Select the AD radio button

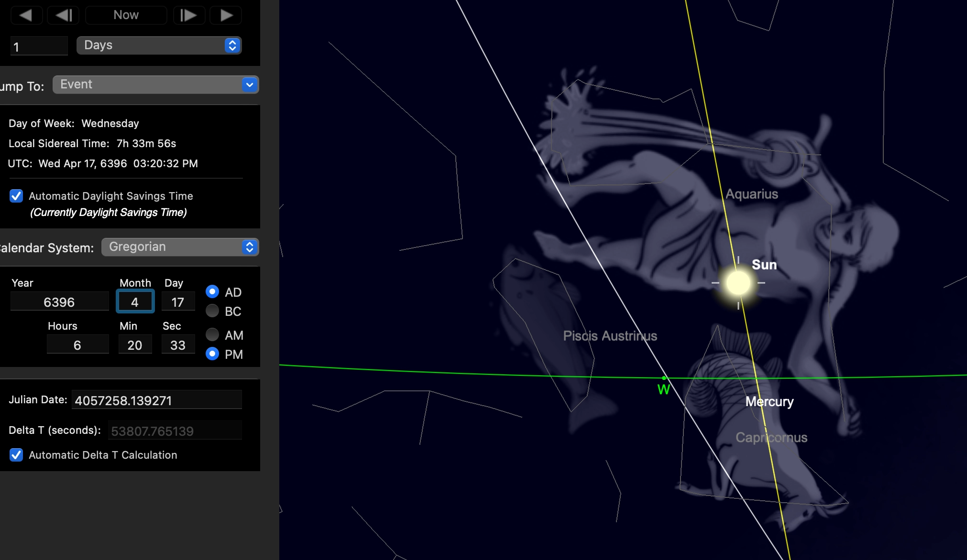pos(212,291)
